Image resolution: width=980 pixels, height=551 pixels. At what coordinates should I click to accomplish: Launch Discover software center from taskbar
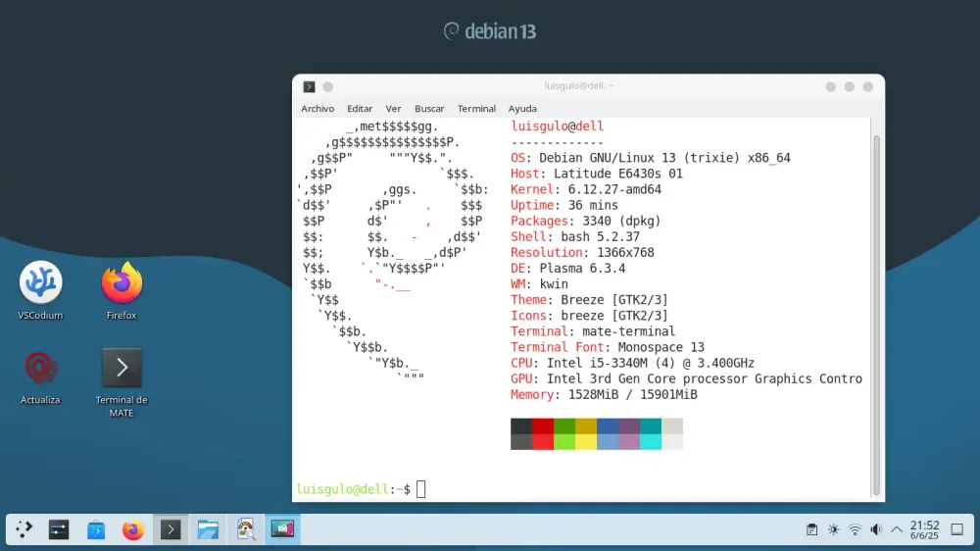click(x=96, y=529)
